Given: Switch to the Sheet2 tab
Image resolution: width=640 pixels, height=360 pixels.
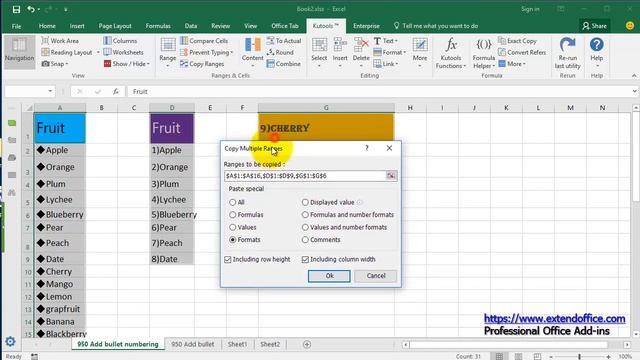Looking at the screenshot, I should pyautogui.click(x=270, y=344).
